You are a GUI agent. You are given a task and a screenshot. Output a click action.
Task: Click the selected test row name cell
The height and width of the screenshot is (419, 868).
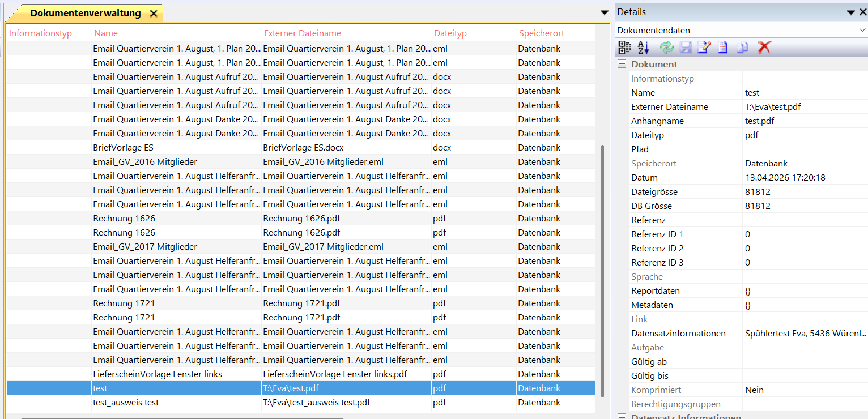tap(176, 388)
